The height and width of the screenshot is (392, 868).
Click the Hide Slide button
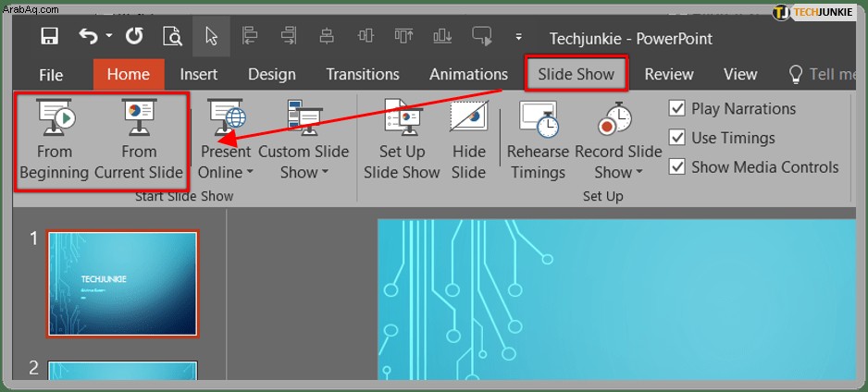tap(468, 141)
